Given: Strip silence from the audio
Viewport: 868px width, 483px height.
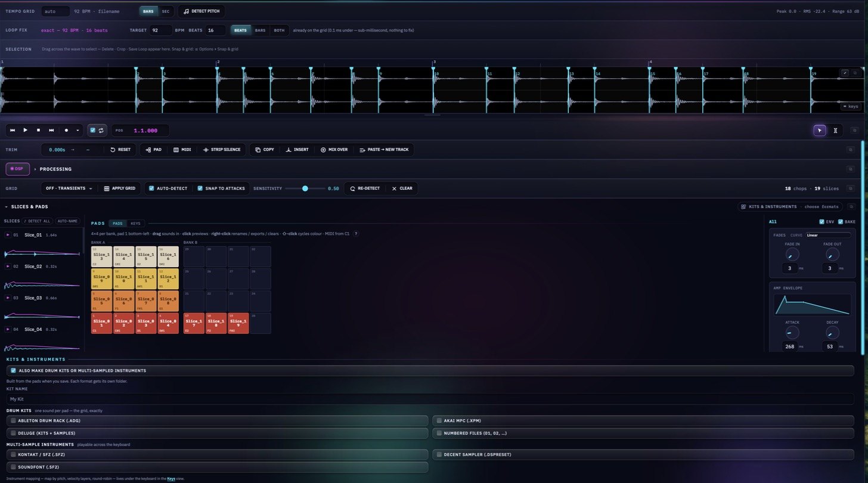Looking at the screenshot, I should coord(222,150).
